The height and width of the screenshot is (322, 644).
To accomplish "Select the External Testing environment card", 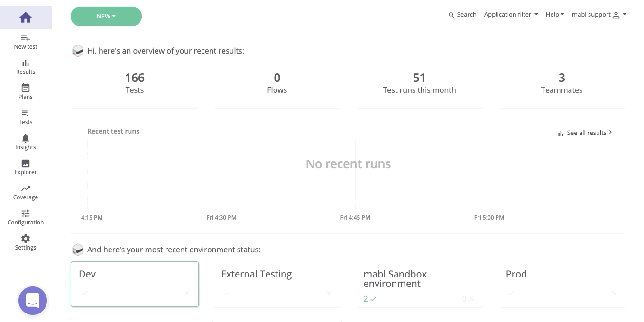I will [277, 284].
